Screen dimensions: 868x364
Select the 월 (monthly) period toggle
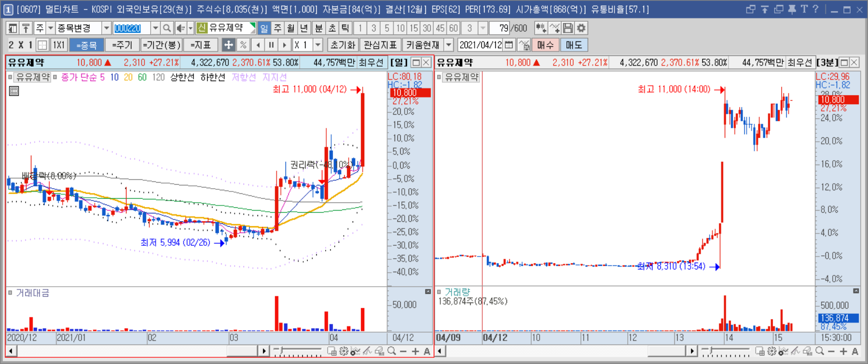290,28
